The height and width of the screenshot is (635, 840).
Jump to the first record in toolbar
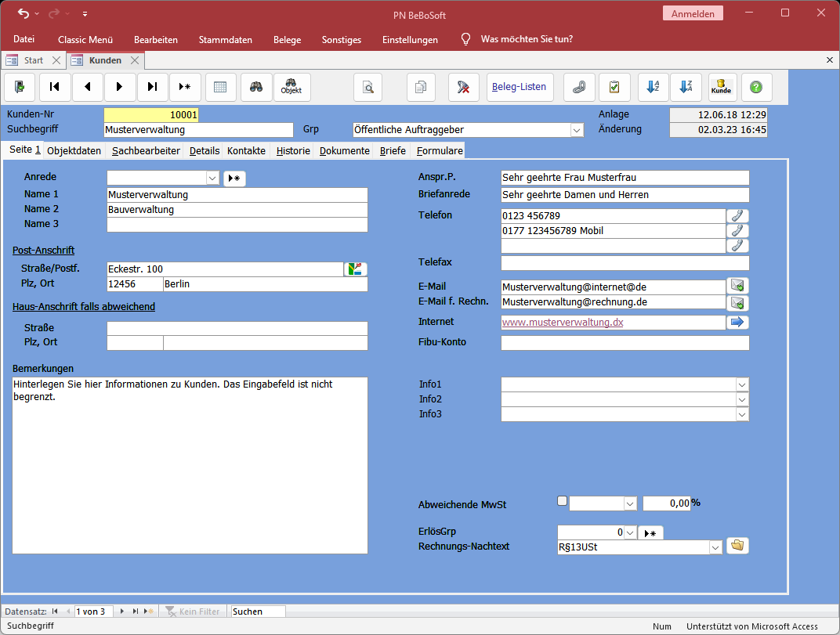coord(55,88)
